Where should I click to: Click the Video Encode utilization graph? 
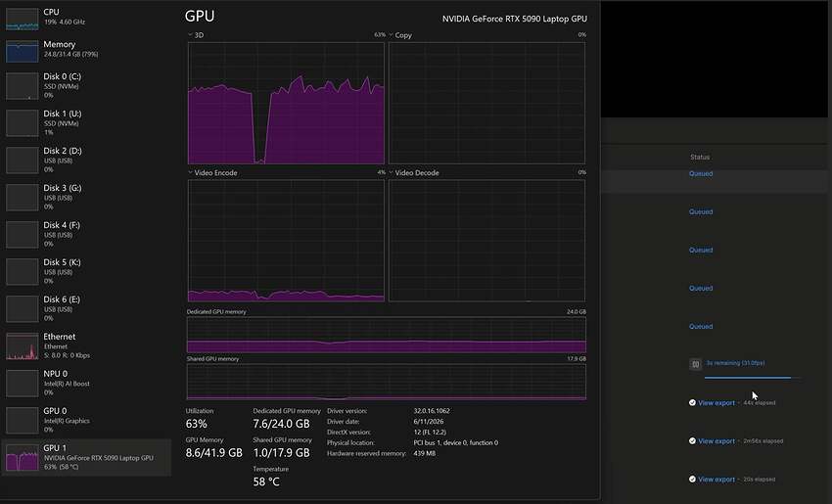(286, 241)
